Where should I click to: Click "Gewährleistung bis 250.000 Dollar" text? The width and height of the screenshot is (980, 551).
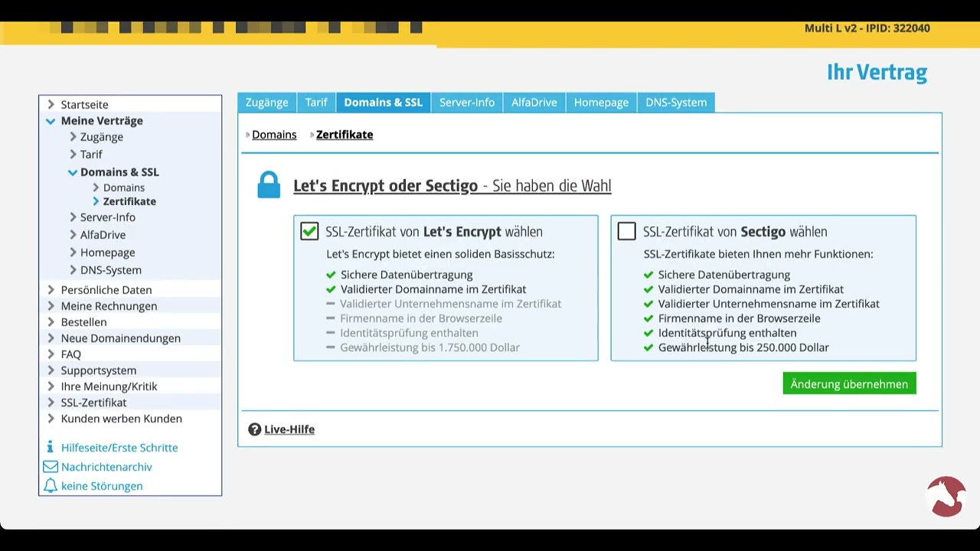tap(743, 347)
